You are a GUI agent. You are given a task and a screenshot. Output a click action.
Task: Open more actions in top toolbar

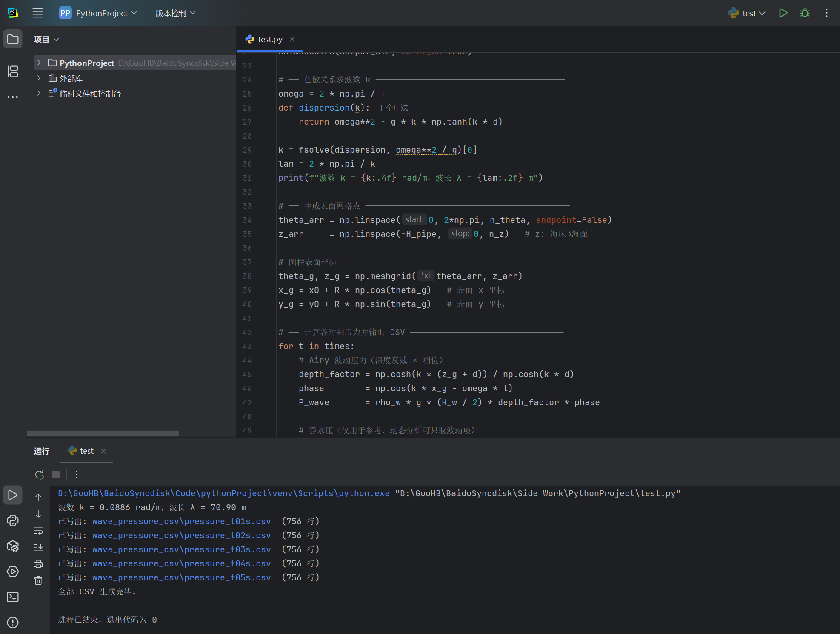(x=826, y=13)
